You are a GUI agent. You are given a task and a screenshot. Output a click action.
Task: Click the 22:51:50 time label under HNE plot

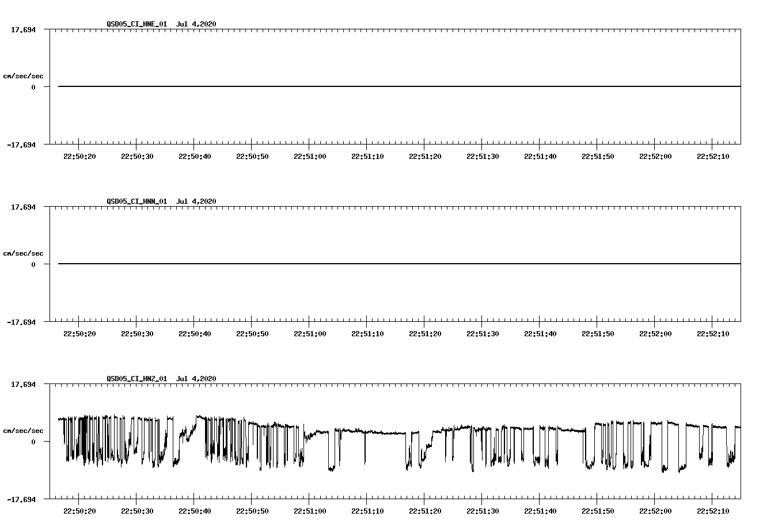(598, 157)
